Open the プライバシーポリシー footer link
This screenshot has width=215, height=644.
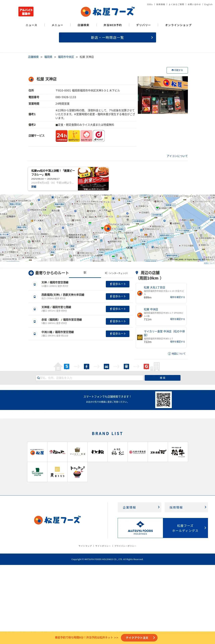pyautogui.click(x=125, y=546)
